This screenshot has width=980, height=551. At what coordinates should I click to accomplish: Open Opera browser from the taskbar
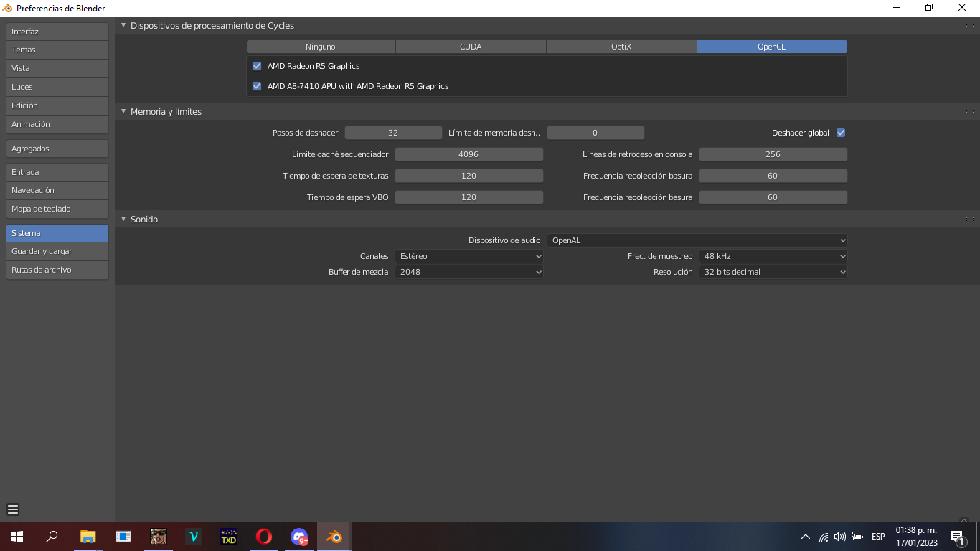coord(264,537)
